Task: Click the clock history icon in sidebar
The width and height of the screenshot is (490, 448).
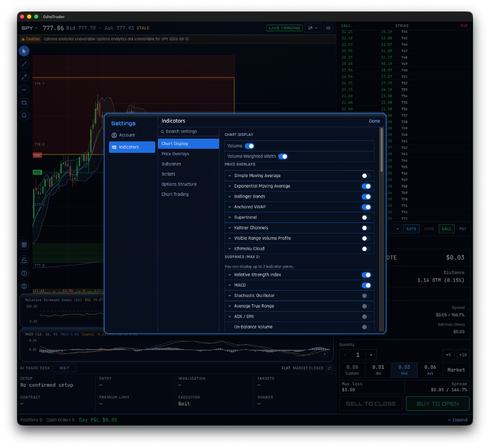Action: click(x=24, y=273)
